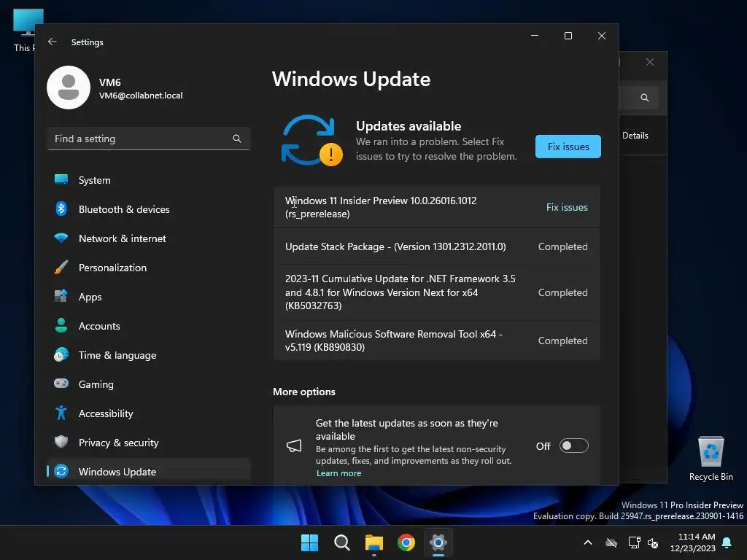Screen dimensions: 747x560
Task: Open Time & language settings
Action: coord(149,355)
